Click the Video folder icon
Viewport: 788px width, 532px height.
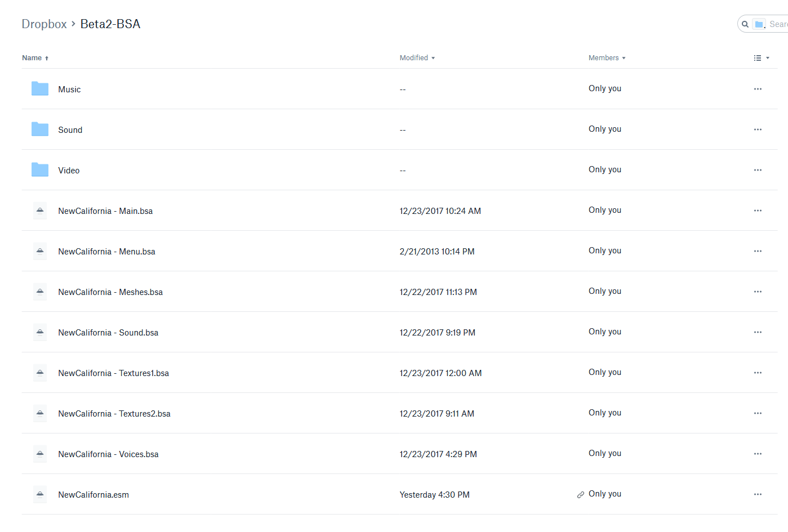[39, 170]
